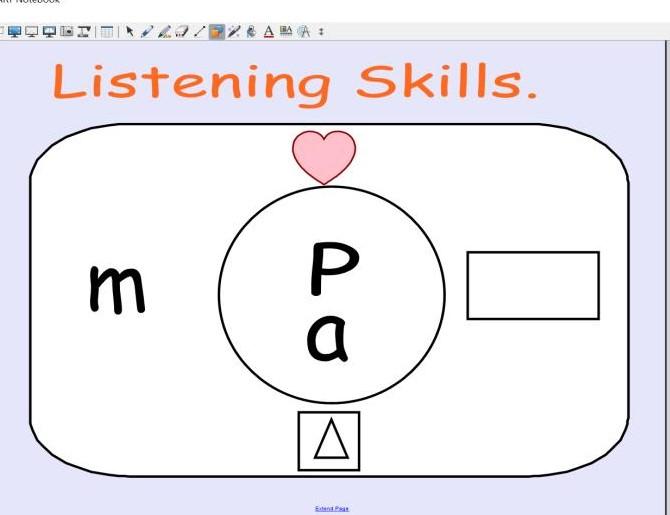This screenshot has height=515, width=670.
Task: Select the empty rectangle box
Action: [x=532, y=285]
